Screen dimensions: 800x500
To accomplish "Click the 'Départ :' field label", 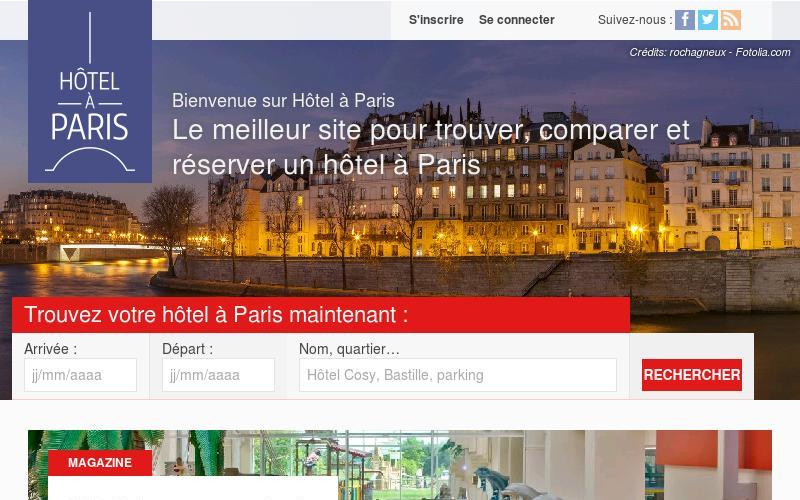I will tap(188, 349).
